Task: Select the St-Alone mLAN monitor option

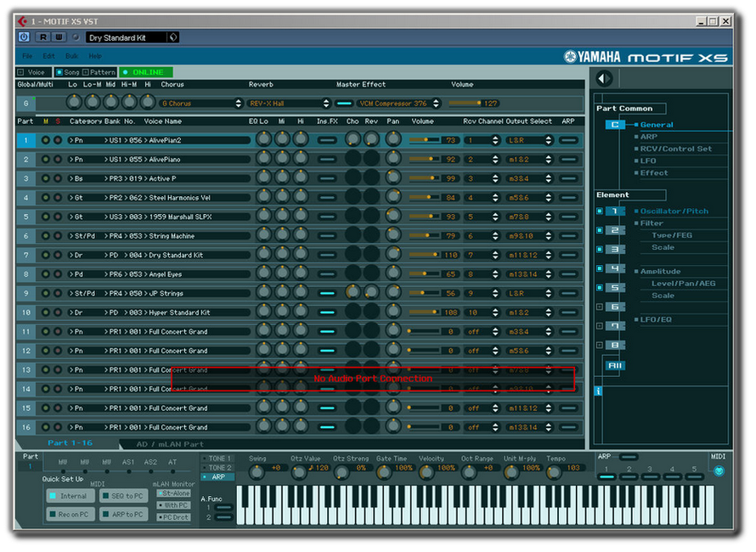Action: click(x=175, y=493)
